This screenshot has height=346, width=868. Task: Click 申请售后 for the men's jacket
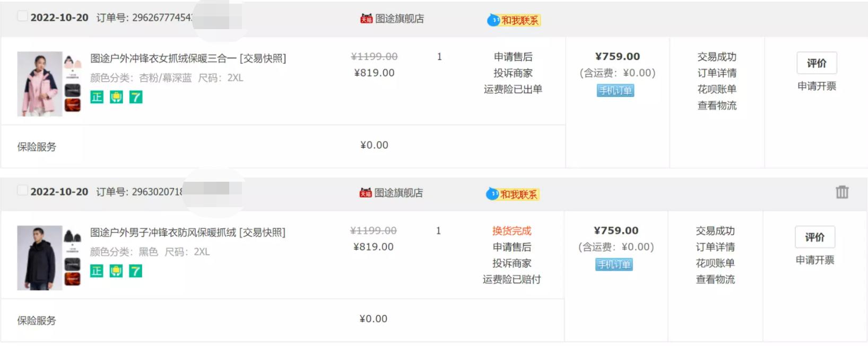click(513, 247)
